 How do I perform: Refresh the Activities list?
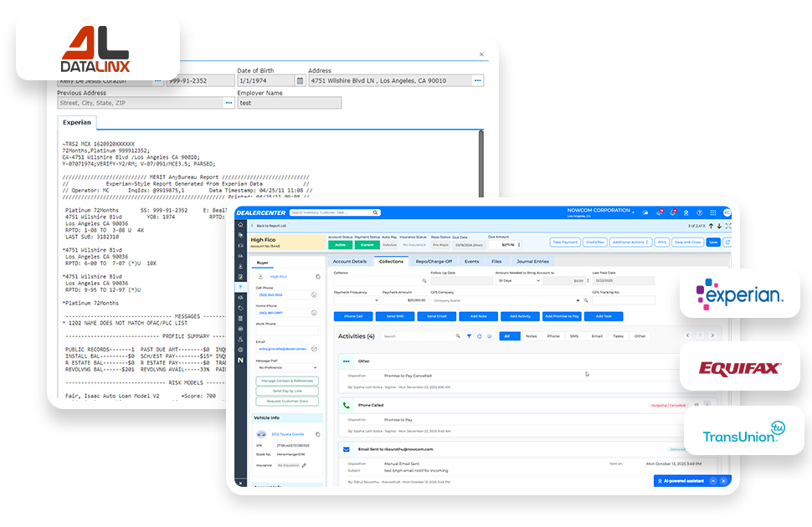tap(480, 336)
